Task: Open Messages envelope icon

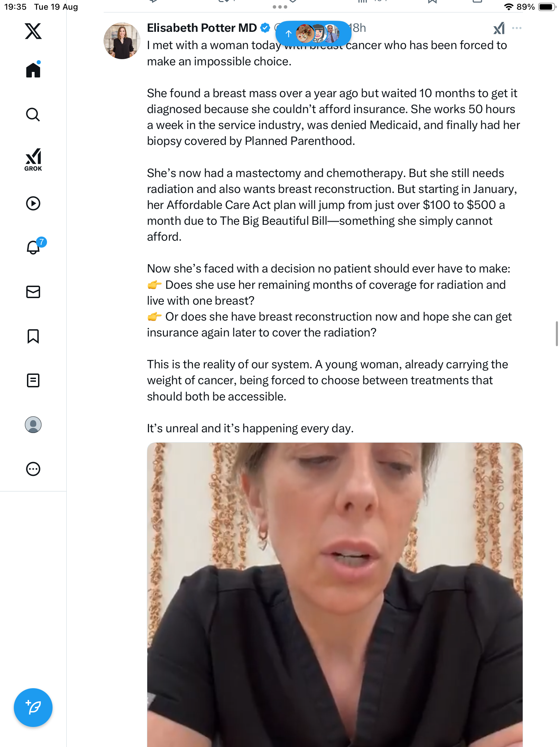Action: pos(33,292)
